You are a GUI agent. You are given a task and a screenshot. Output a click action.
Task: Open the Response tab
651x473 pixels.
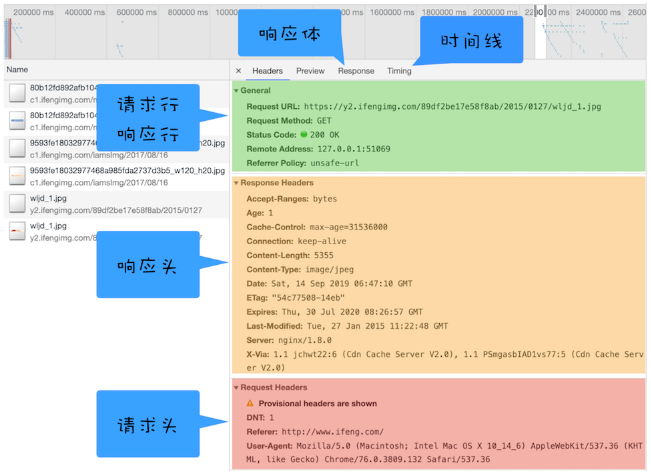[356, 71]
